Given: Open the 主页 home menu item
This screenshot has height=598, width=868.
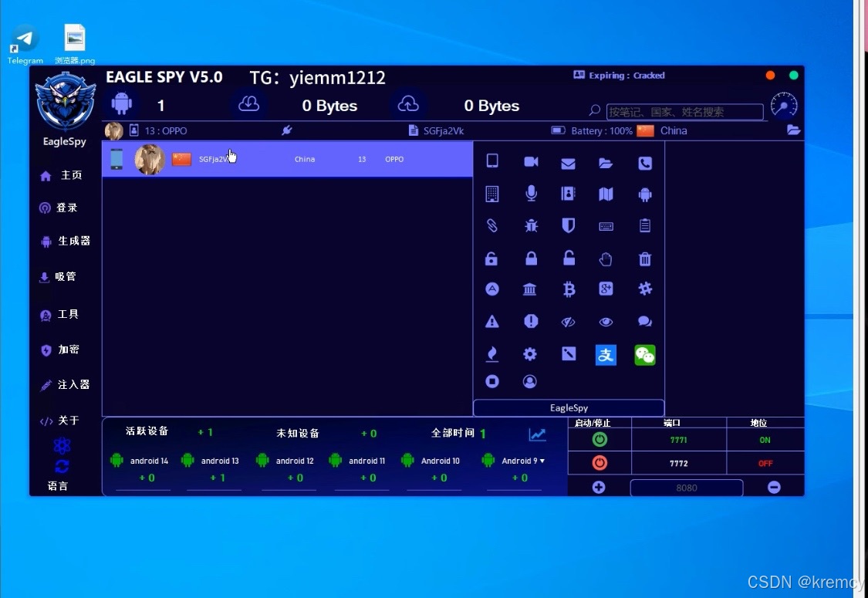Looking at the screenshot, I should click(x=62, y=175).
